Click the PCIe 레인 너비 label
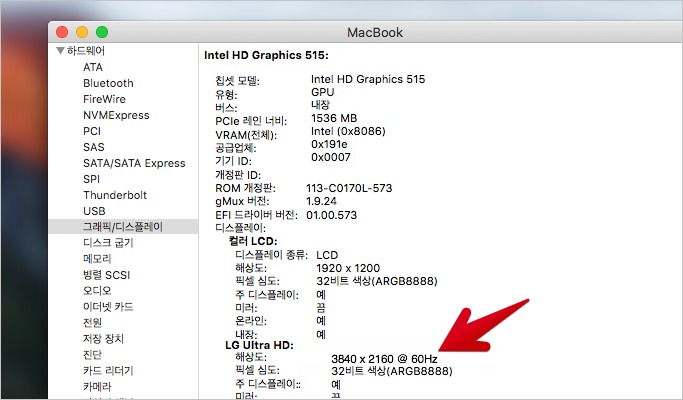This screenshot has height=400, width=683. tap(251, 121)
